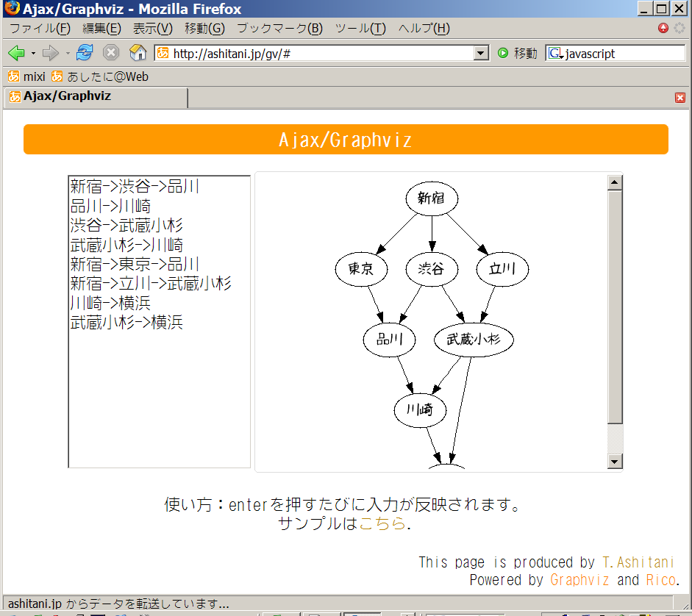The image size is (692, 616).
Task: Click the line 渋谷->武蔵小杉
Action: 126,226
